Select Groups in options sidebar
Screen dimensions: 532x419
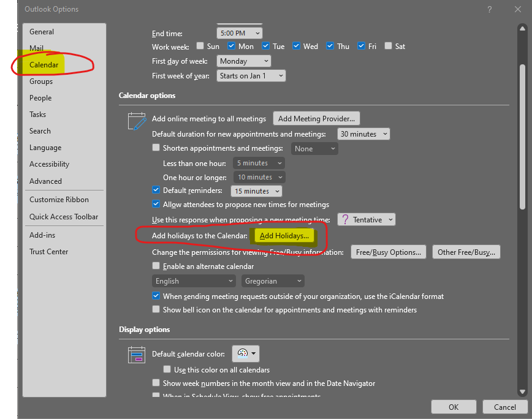(41, 81)
